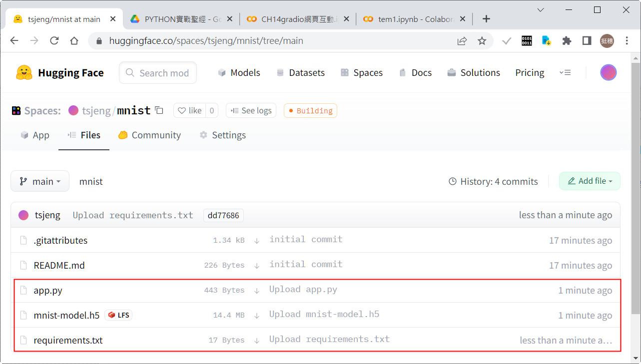
Task: Go forward using browser forward arrow
Action: 34,41
